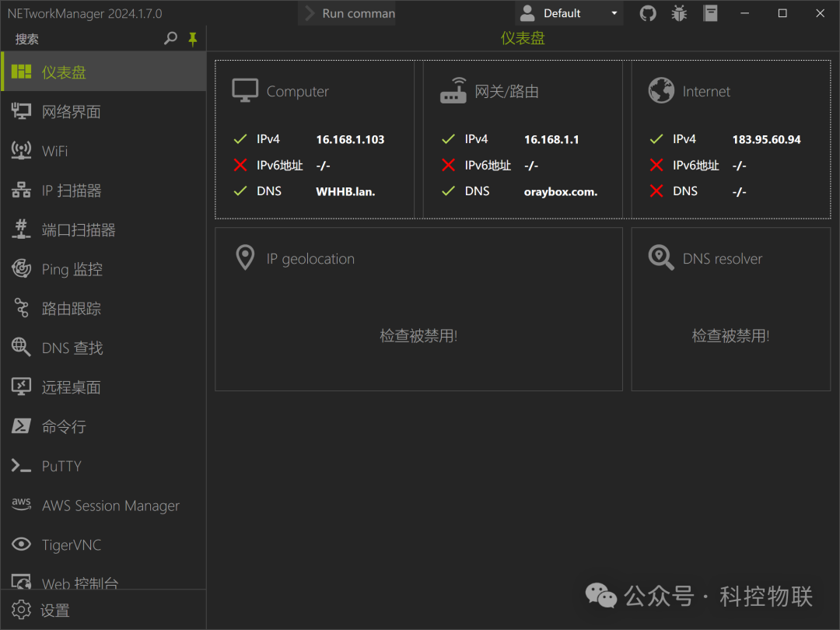Click the IP geolocation pin icon
840x630 pixels.
(x=245, y=257)
